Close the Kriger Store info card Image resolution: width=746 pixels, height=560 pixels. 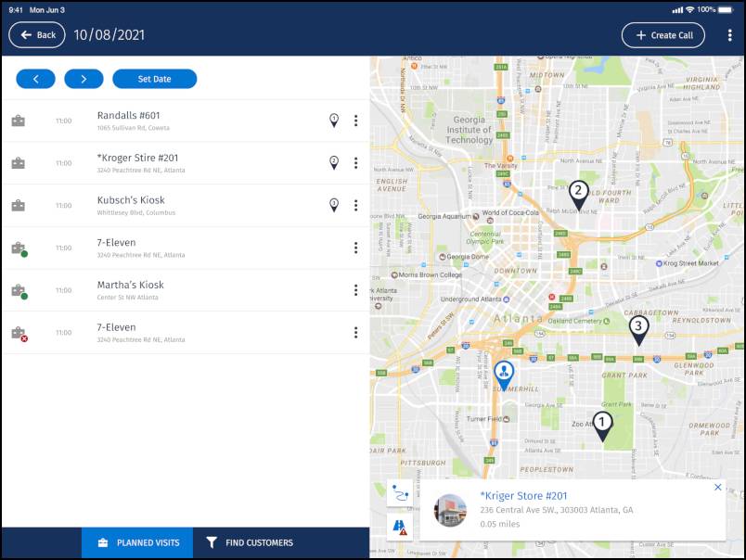[x=718, y=488]
